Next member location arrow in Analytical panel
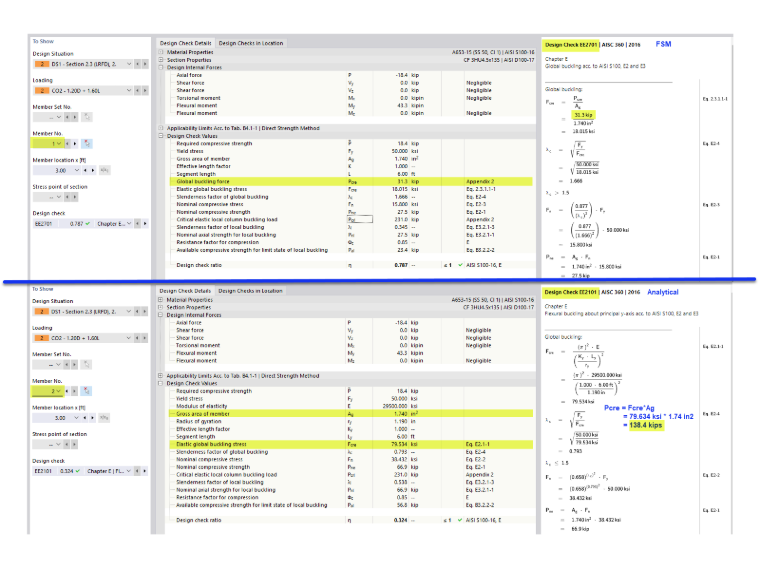Screen dimensions: 760x570 point(93,417)
